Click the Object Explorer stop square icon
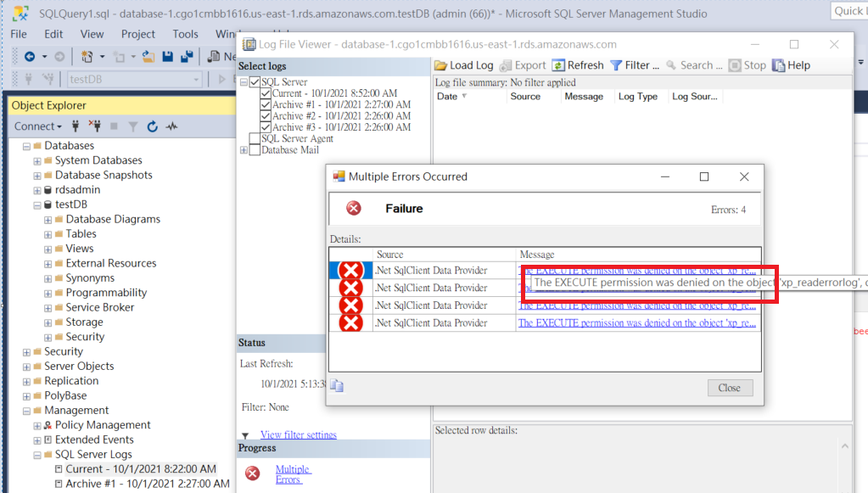Image resolution: width=868 pixels, height=493 pixels. pyautogui.click(x=114, y=126)
